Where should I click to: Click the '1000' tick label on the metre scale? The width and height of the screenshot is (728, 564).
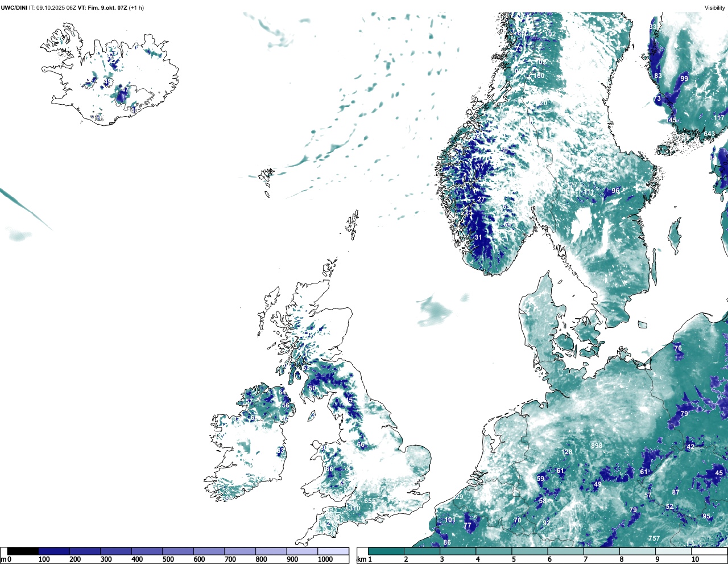325,559
